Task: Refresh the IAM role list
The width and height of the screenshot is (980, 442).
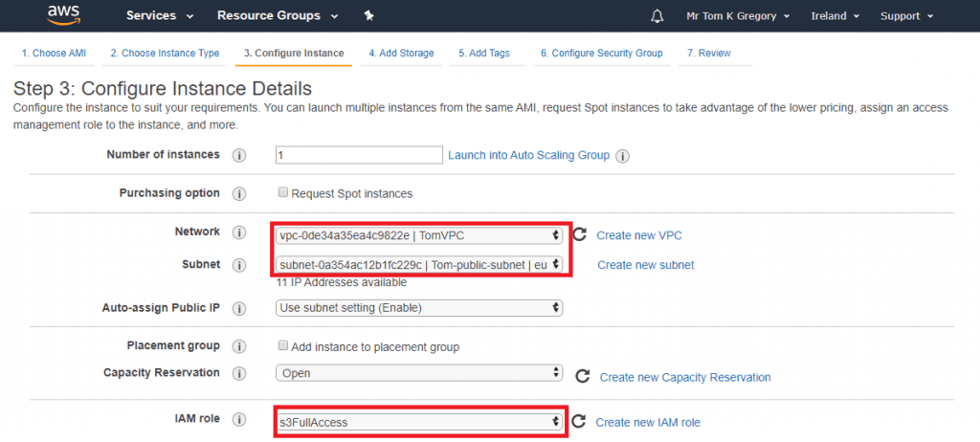Action: point(578,422)
